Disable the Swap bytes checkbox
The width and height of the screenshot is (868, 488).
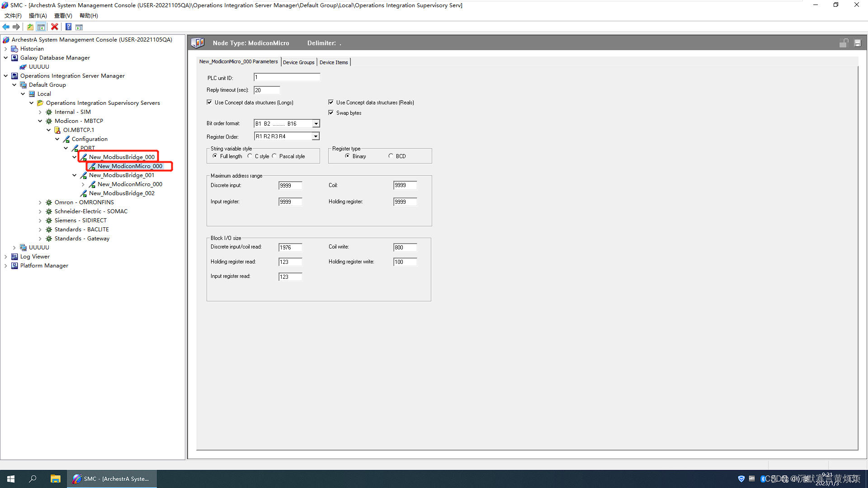coord(331,113)
